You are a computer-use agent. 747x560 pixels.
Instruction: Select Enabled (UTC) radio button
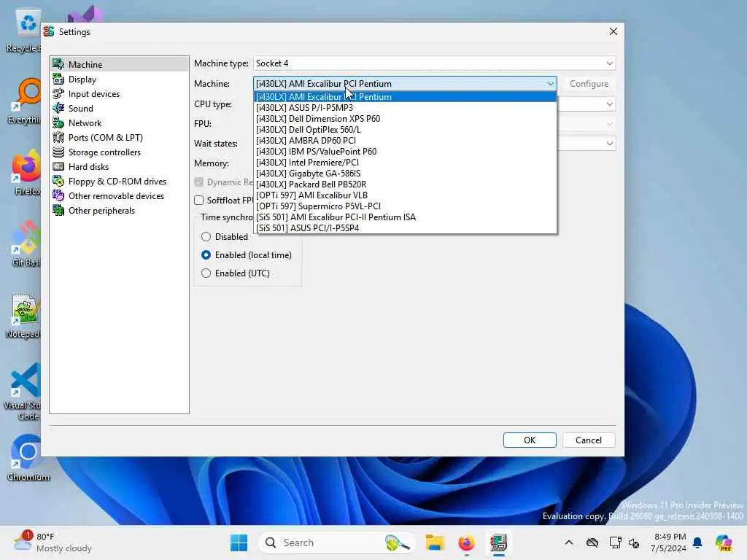206,273
